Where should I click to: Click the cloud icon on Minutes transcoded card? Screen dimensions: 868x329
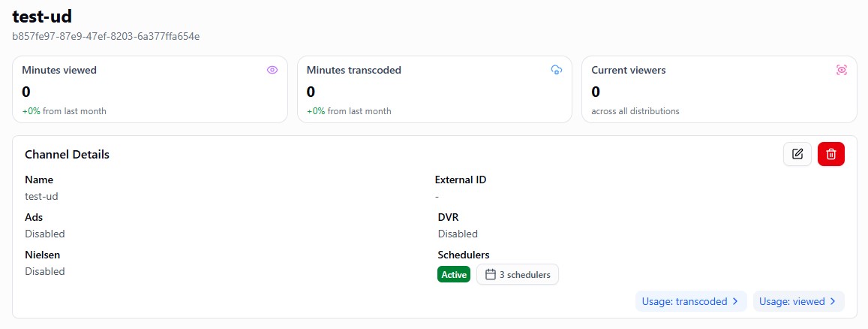pyautogui.click(x=557, y=70)
